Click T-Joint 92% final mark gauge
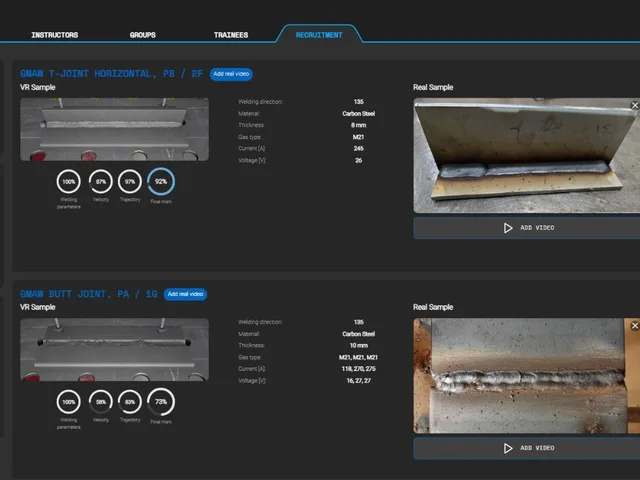Viewport: 640px width, 480px height. pyautogui.click(x=161, y=181)
